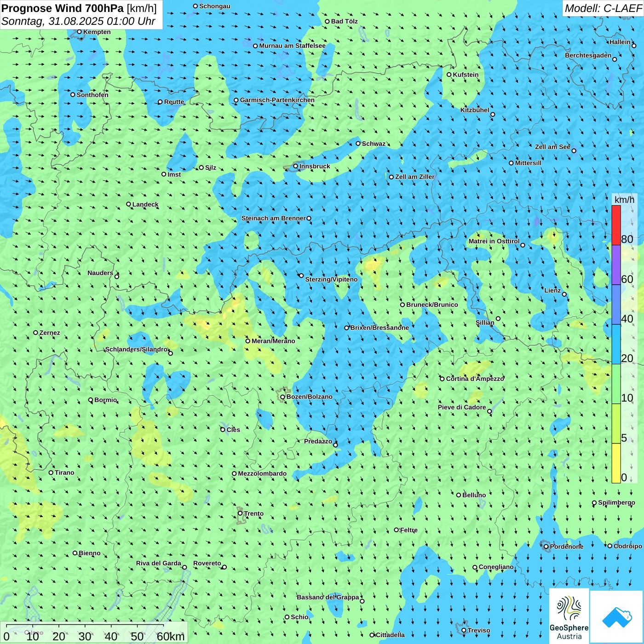Click the 'Sonthofen' label
Viewport: 644px width, 644px height.
pyautogui.click(x=92, y=95)
